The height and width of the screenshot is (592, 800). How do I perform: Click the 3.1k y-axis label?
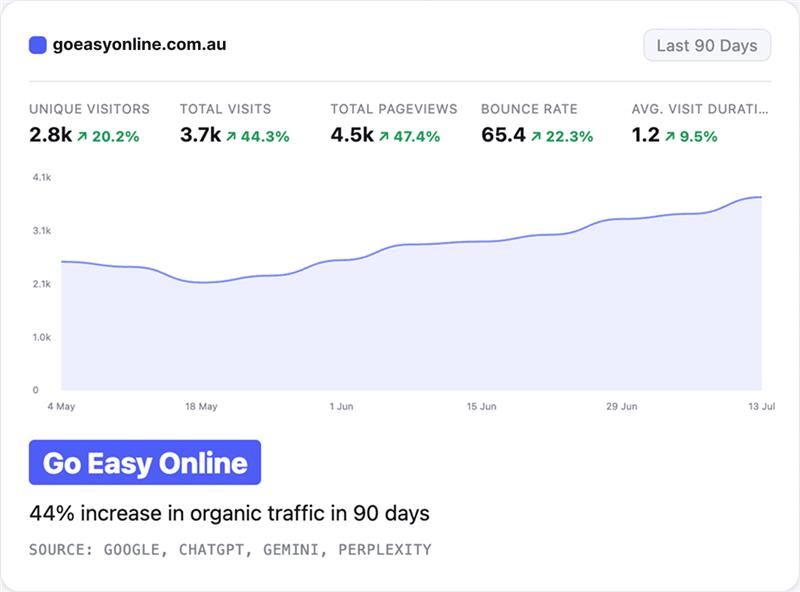42,231
